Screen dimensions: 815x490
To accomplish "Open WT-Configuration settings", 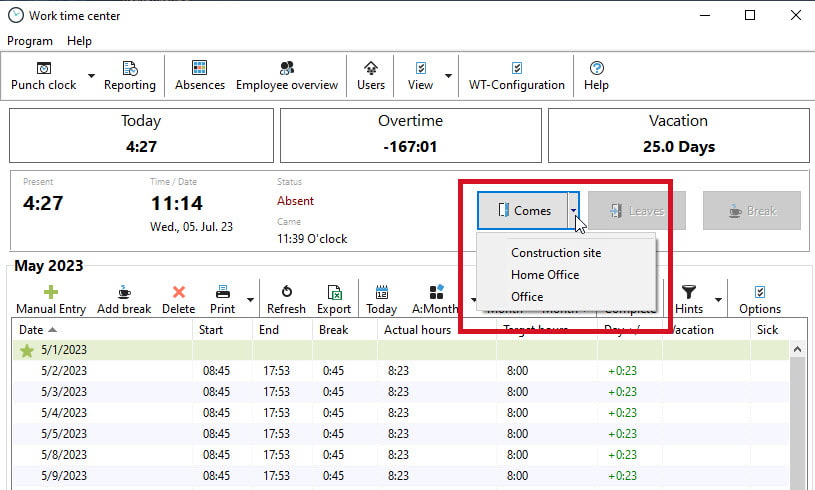I will pos(517,76).
